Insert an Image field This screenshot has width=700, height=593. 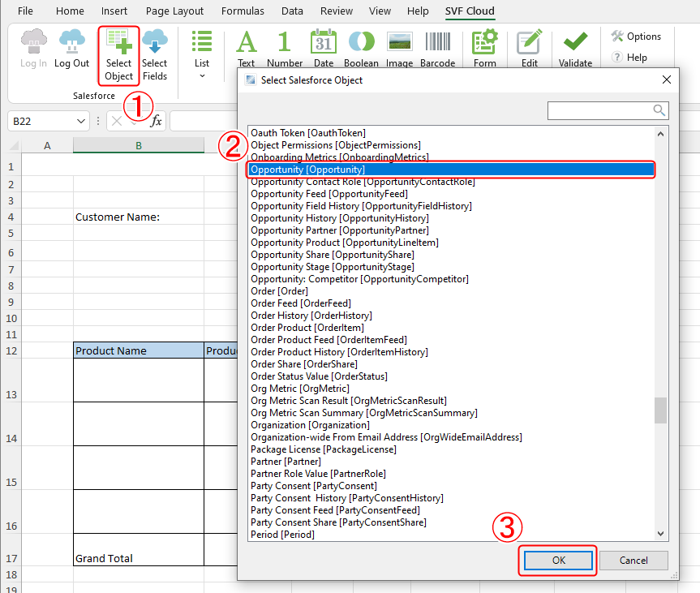point(400,48)
